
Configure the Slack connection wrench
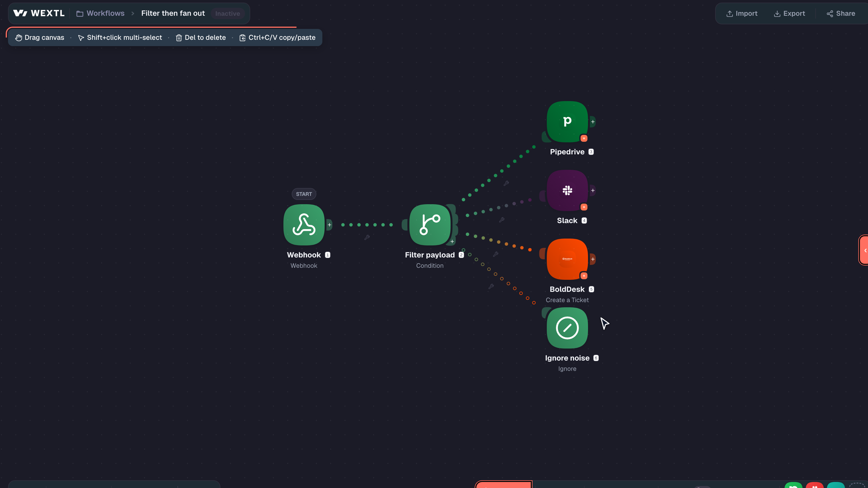(502, 220)
